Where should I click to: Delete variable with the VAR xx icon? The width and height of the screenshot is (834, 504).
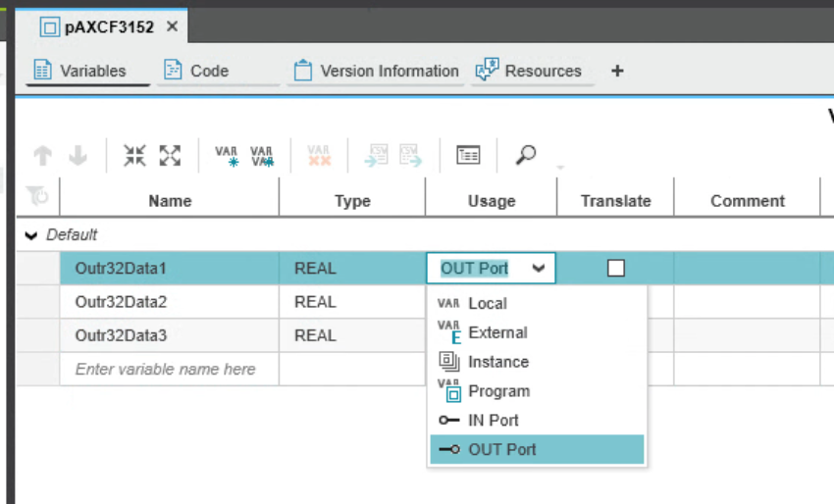(x=319, y=155)
